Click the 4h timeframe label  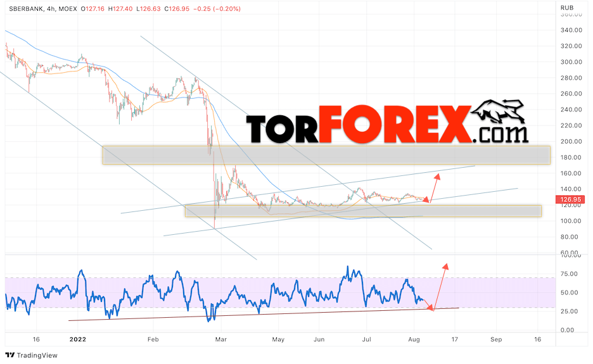tap(49, 8)
